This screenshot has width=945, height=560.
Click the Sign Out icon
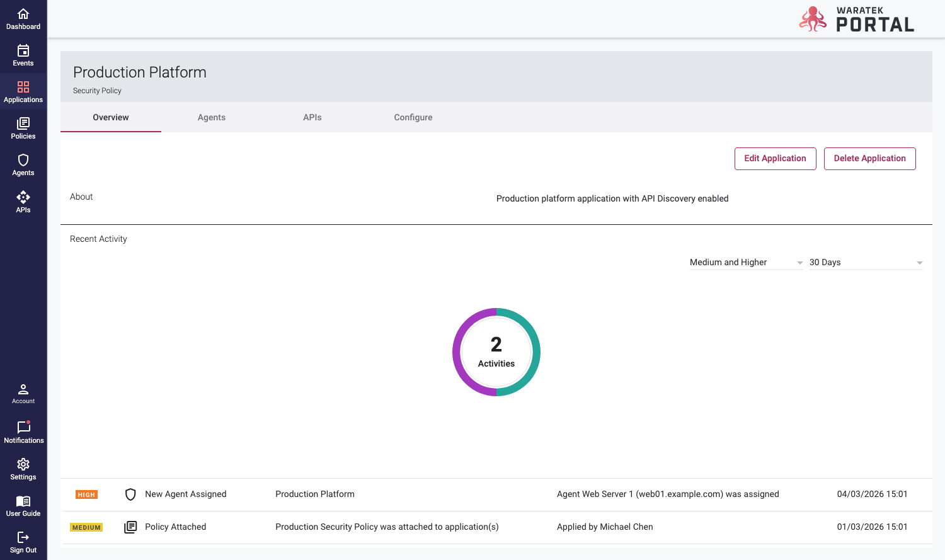[x=23, y=542]
